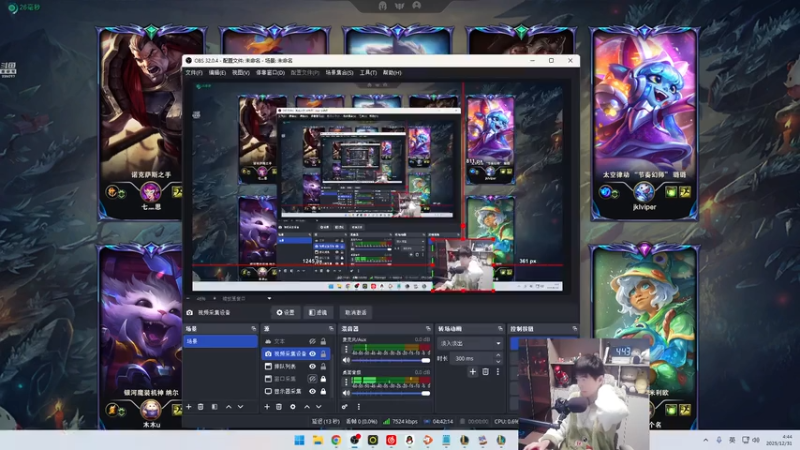Open the 场景集合(S) menu in OBS
This screenshot has height=450, width=800.
tap(339, 73)
